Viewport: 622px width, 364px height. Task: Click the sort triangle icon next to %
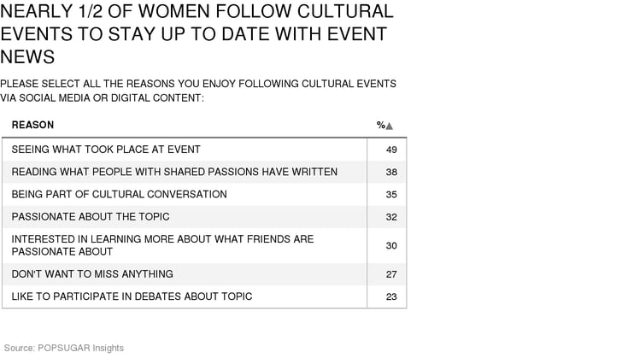tap(389, 126)
